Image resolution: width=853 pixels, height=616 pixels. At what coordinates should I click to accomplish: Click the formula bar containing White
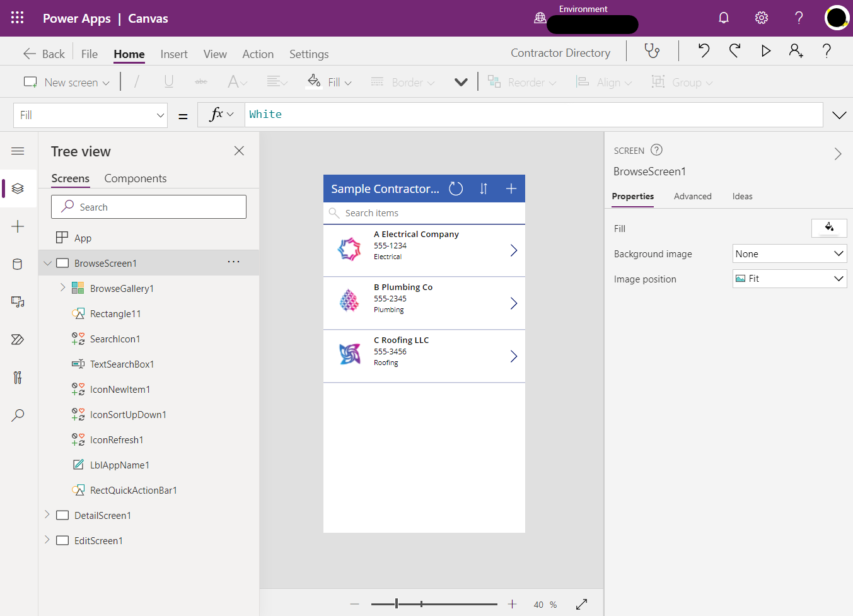coord(533,115)
